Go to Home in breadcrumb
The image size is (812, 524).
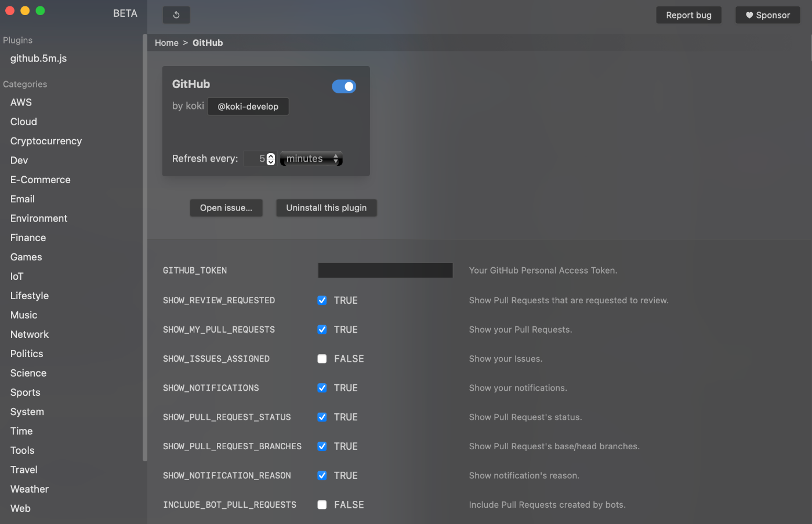pyautogui.click(x=166, y=43)
